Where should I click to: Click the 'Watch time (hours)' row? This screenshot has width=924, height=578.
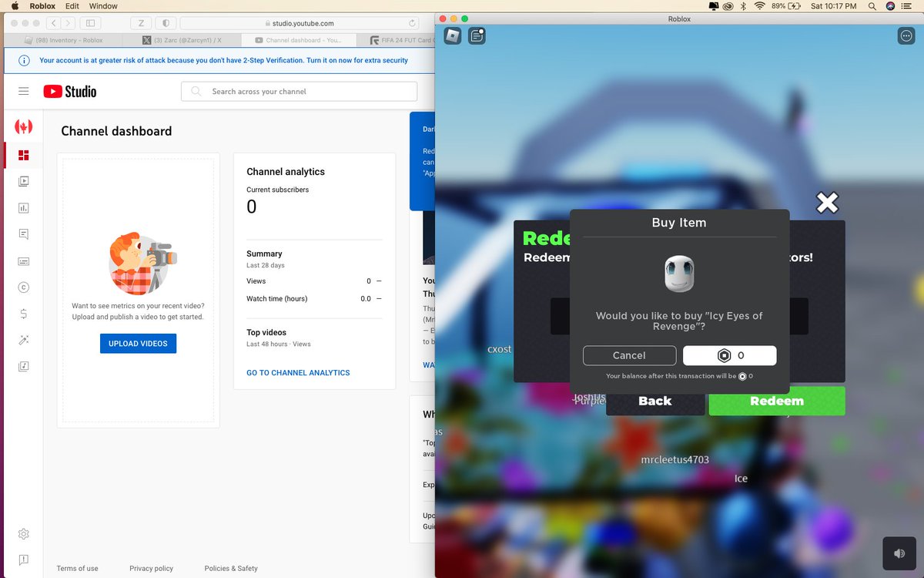point(314,299)
